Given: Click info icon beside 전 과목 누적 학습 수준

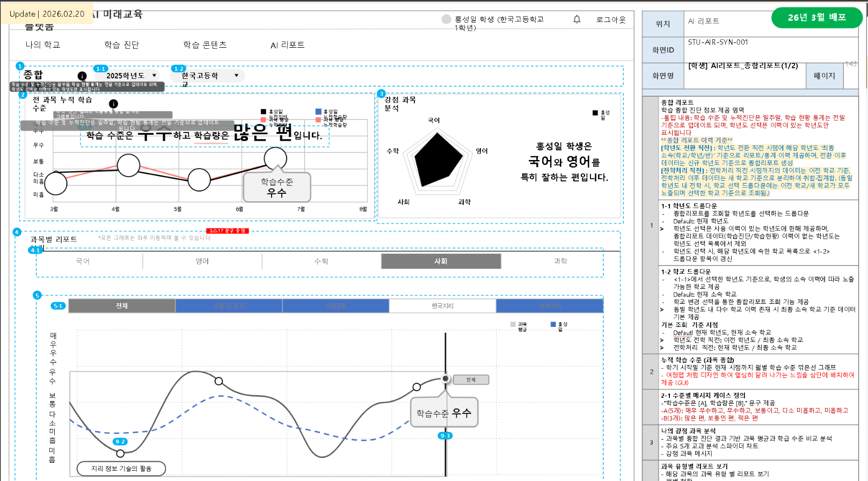Looking at the screenshot, I should pyautogui.click(x=113, y=104).
